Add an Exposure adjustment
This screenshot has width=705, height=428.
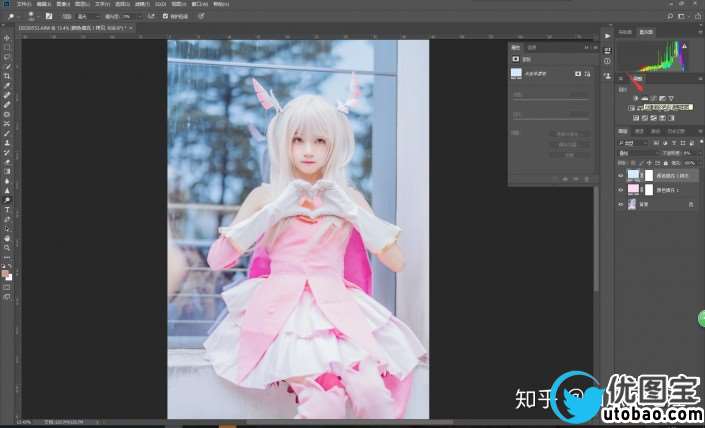[662, 98]
